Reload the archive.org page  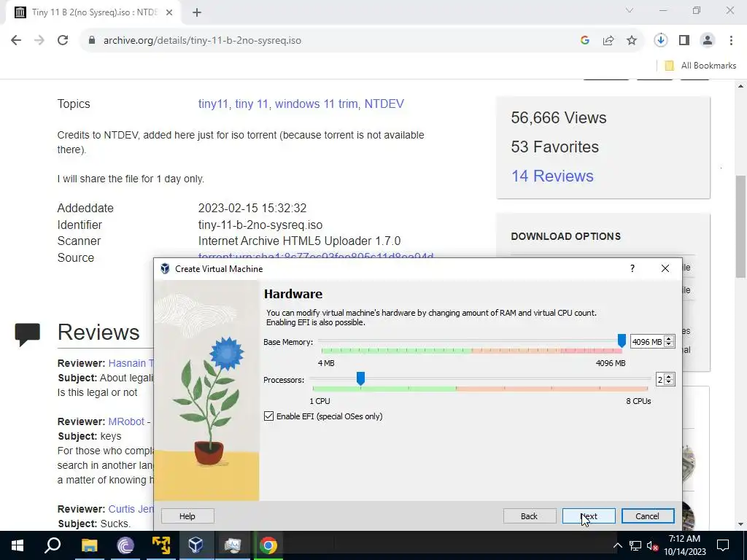63,40
